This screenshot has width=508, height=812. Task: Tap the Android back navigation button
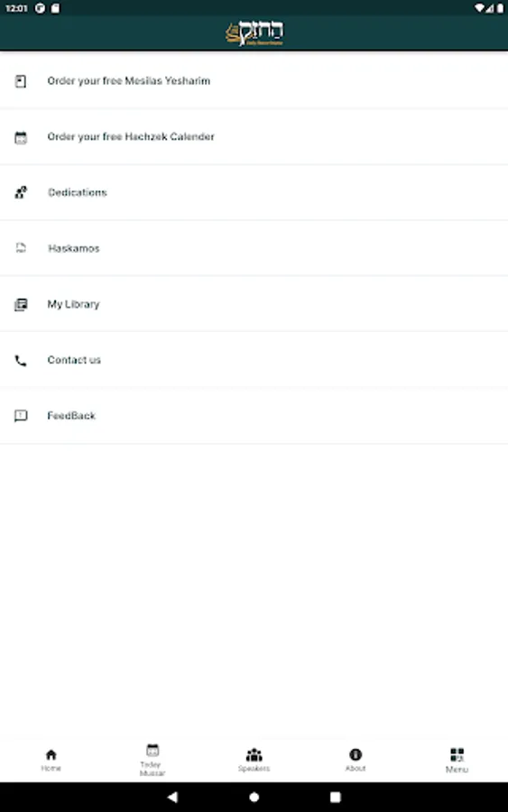click(173, 797)
